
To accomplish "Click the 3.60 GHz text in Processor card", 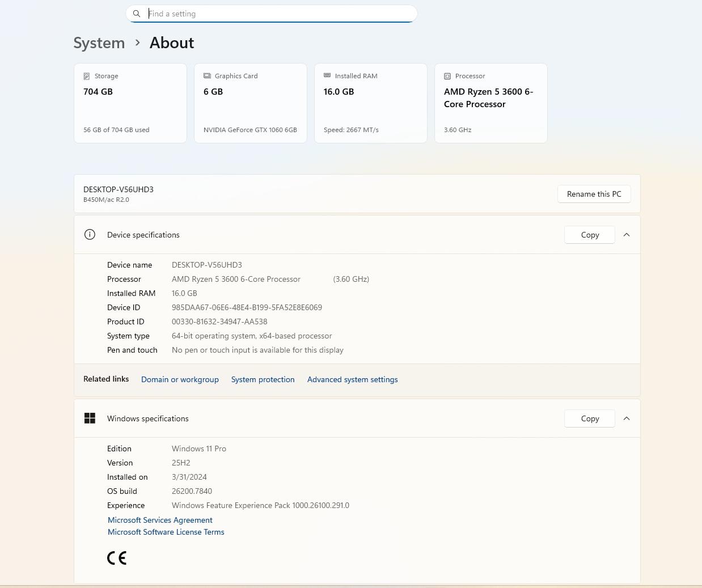I will [x=458, y=130].
